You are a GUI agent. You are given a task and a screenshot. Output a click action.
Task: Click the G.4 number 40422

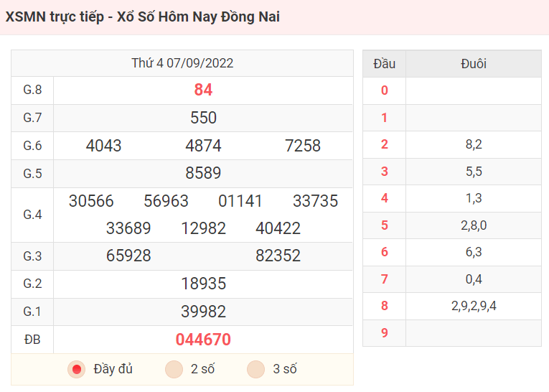(278, 228)
